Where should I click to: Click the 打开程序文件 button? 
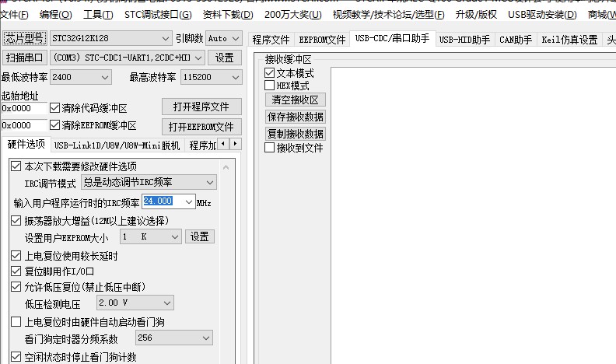[201, 107]
